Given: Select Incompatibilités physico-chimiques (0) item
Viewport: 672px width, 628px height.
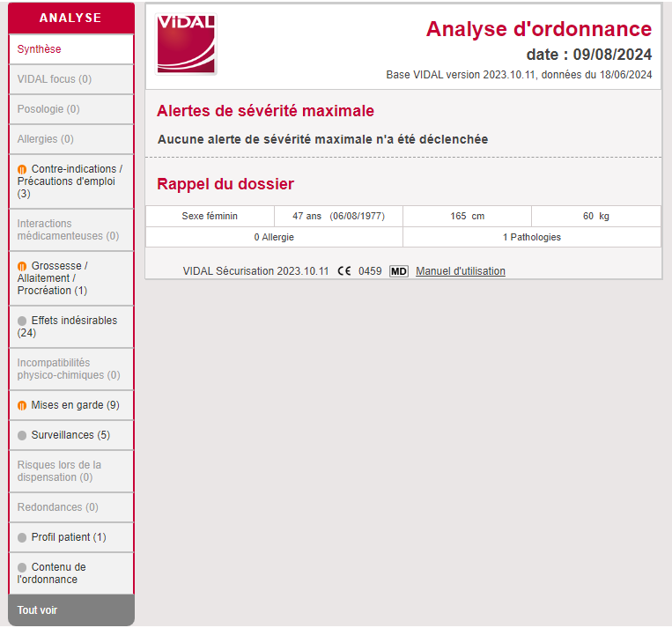Looking at the screenshot, I should (x=70, y=369).
